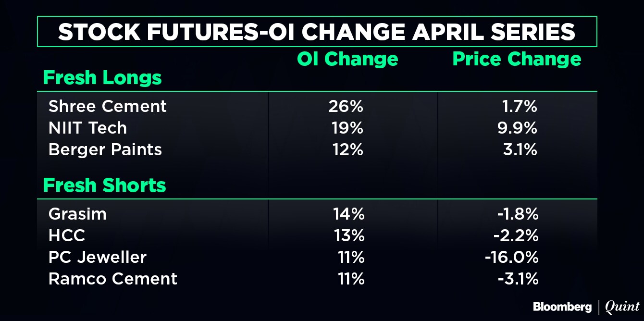Click the PC Jeweller stock name
This screenshot has height=321, width=644.
[x=98, y=257]
